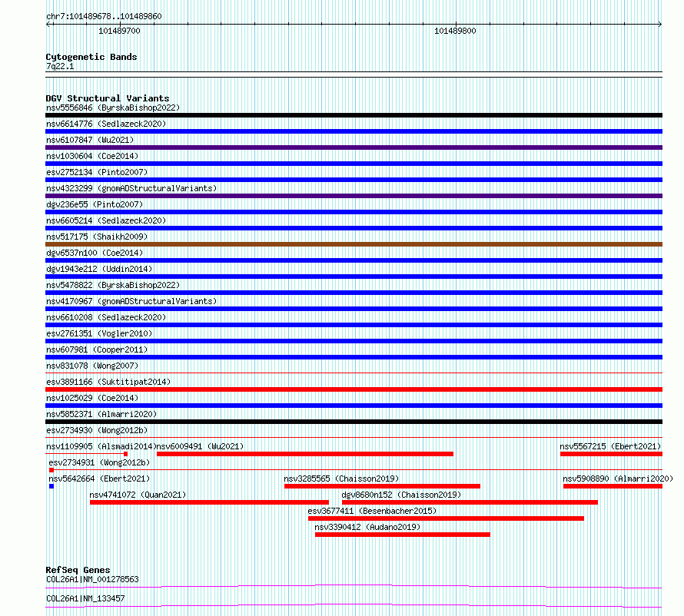Click the red bar under nsv3390412
The width and height of the screenshot is (684, 616).
[403, 535]
